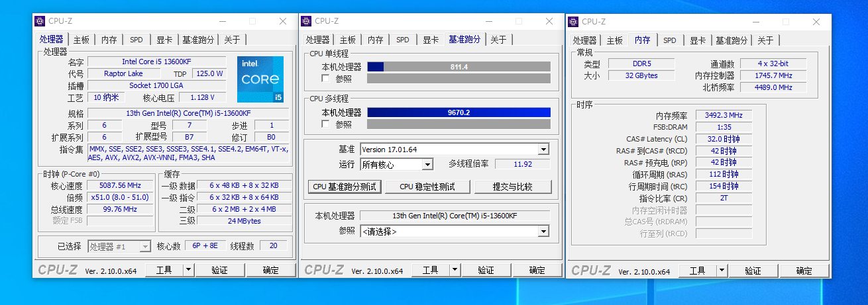Click 确定 in the benchmark window
Screen dimensions: 868x305
click(x=537, y=270)
